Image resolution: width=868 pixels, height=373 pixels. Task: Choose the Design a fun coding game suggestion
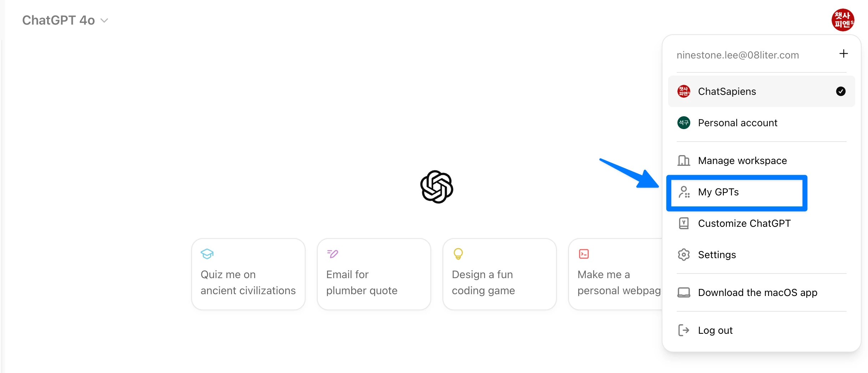pos(499,274)
